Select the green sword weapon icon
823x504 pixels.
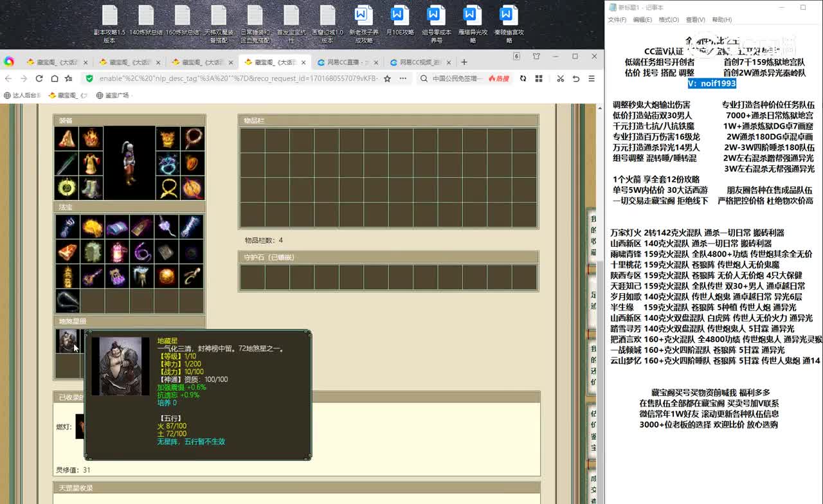pyautogui.click(x=67, y=163)
